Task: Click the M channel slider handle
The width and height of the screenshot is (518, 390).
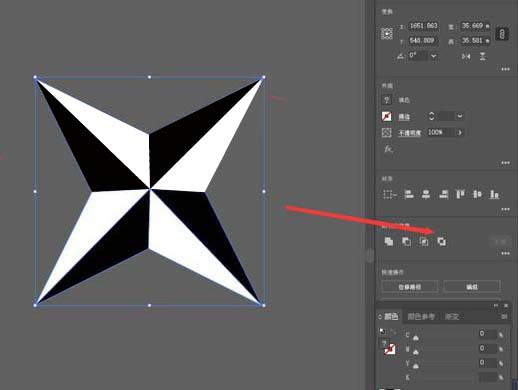Action: (416, 352)
